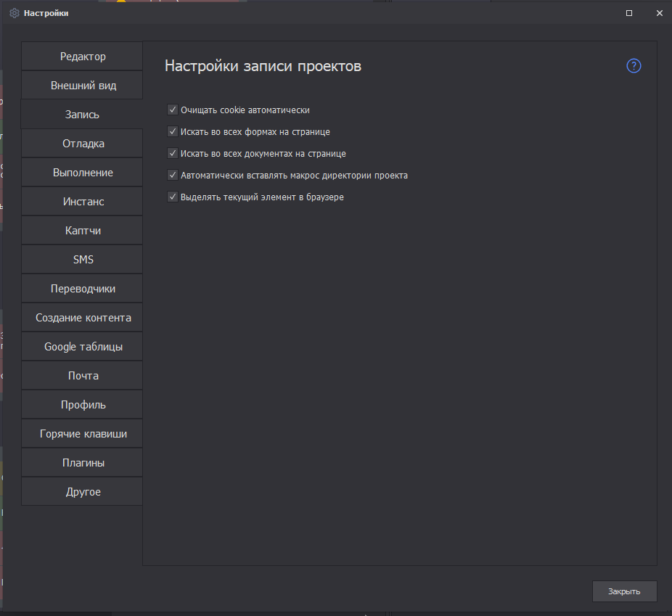Close the window with the X icon
Image resolution: width=672 pixels, height=616 pixels.
tap(659, 13)
